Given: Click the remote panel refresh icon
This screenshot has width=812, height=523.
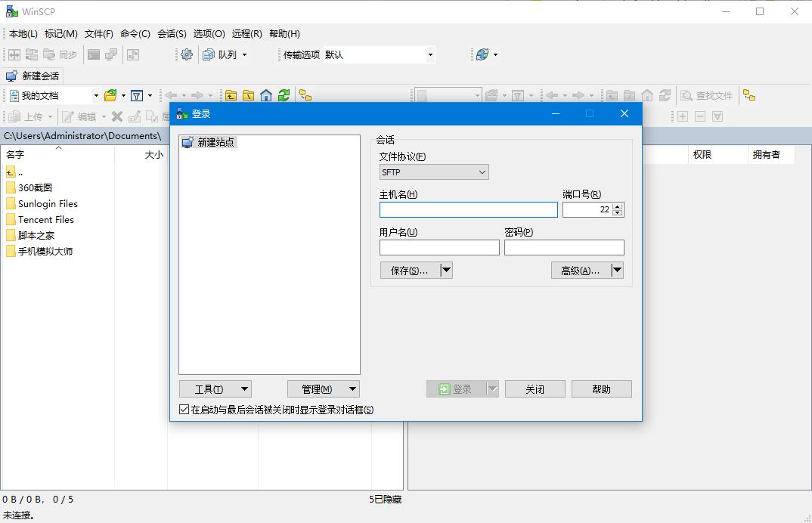Looking at the screenshot, I should click(x=665, y=95).
